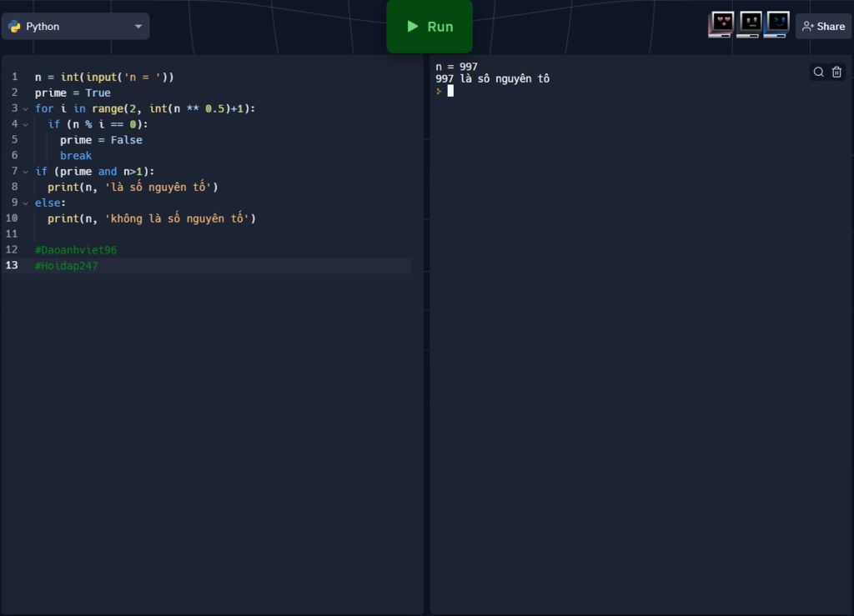This screenshot has height=616, width=854.
Task: Open console search magnifier icon
Action: [x=818, y=73]
